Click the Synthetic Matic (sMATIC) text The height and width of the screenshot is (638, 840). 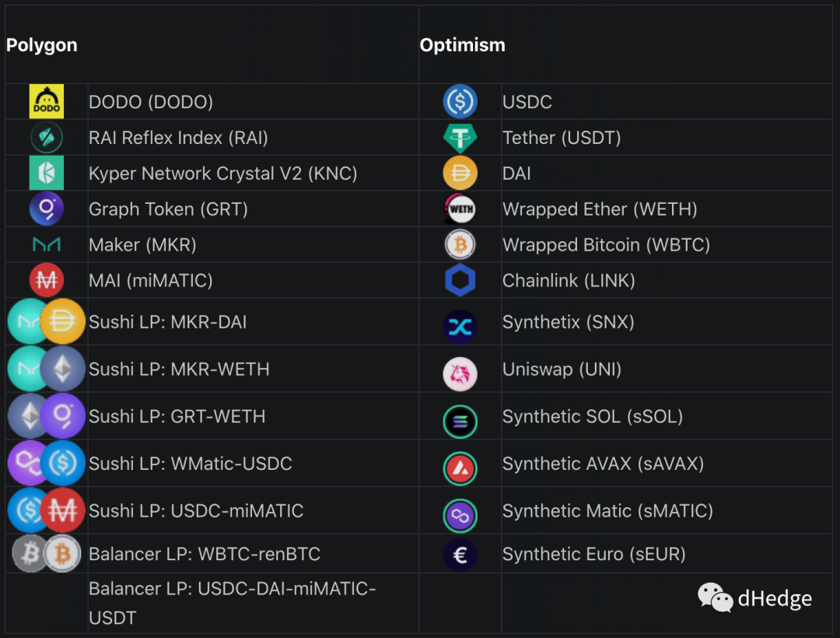click(608, 510)
